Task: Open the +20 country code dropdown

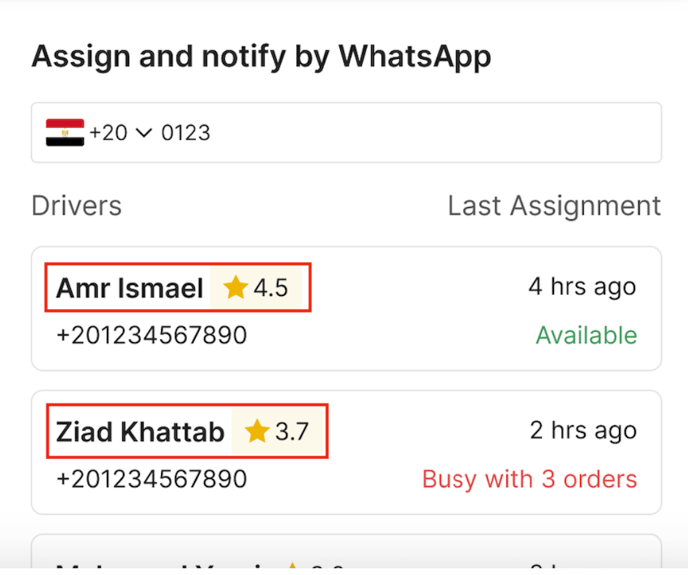Action: tap(143, 132)
